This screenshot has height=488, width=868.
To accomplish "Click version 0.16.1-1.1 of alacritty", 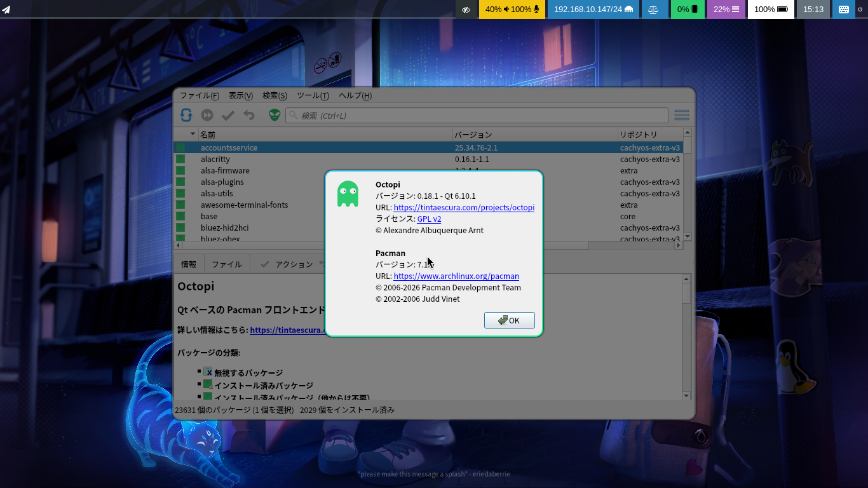I will [472, 159].
